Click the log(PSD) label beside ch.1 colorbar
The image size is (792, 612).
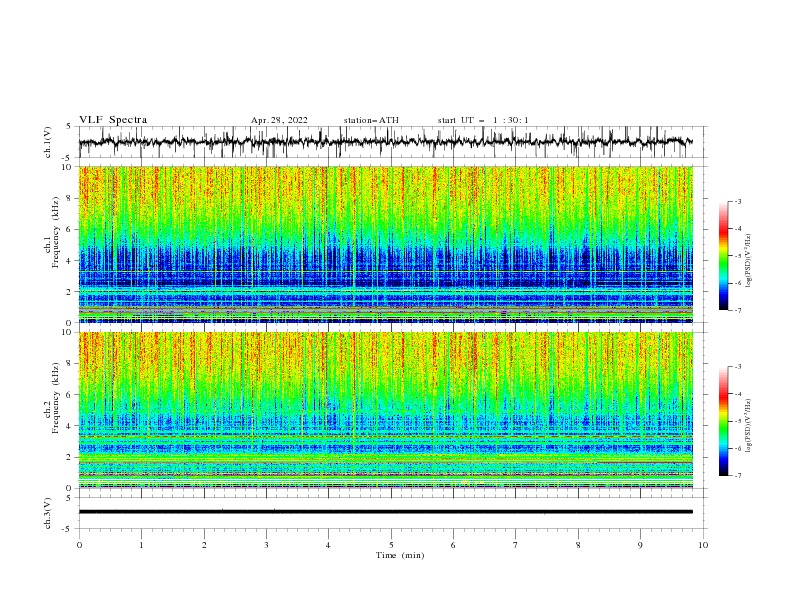pos(749,261)
